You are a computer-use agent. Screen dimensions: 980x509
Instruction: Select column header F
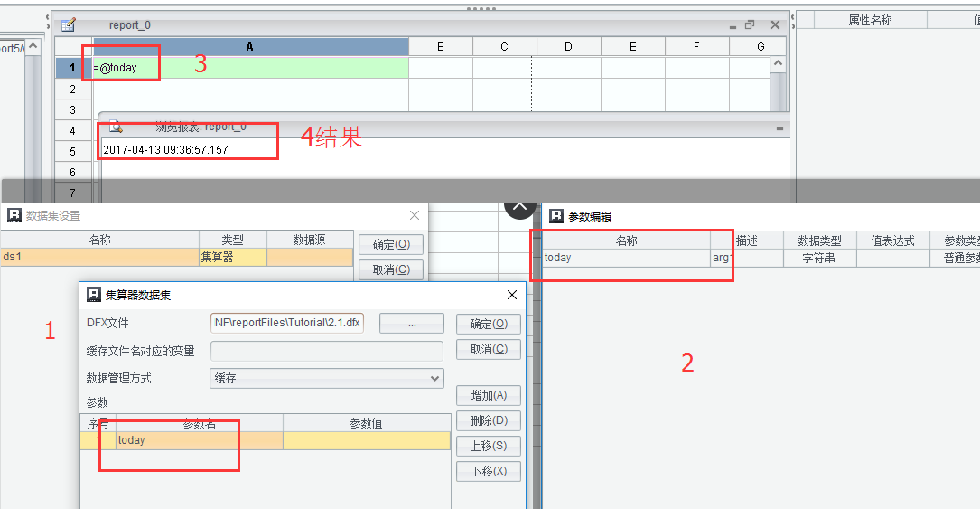tap(697, 47)
